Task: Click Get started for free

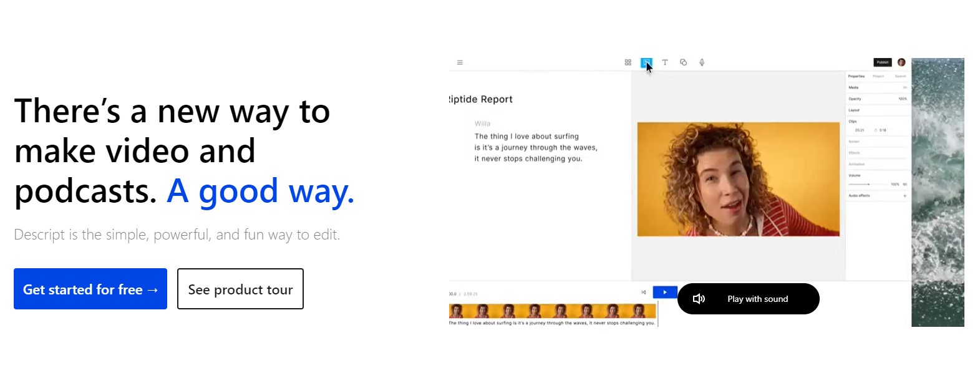Action: (x=90, y=289)
